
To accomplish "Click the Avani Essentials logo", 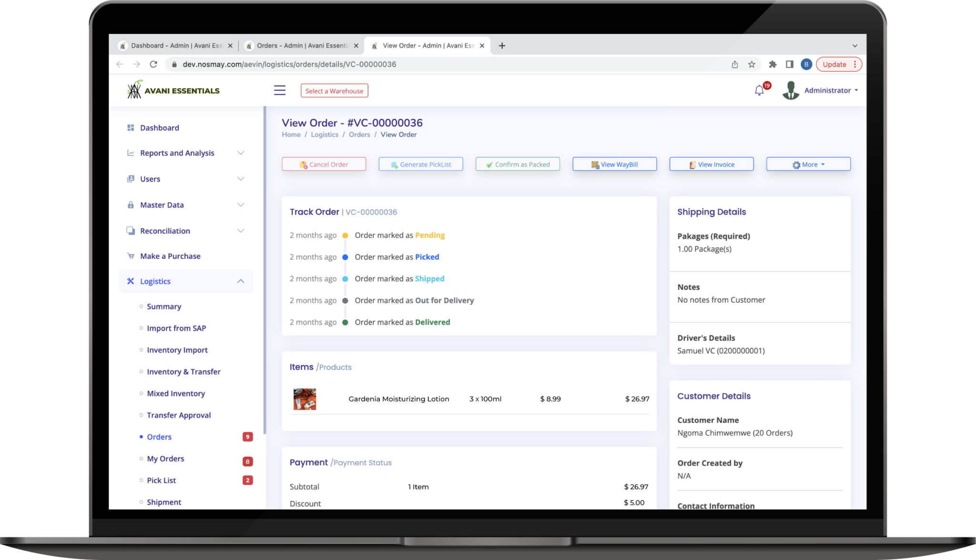I will pos(173,90).
